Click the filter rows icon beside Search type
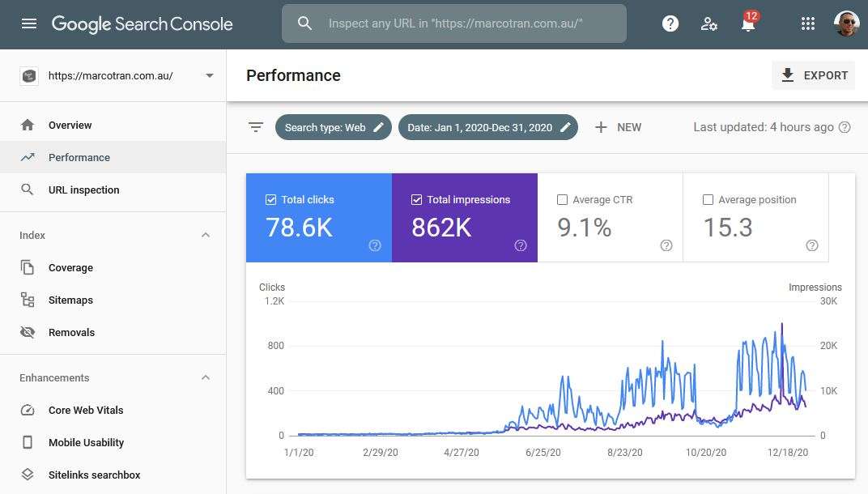This screenshot has height=494, width=868. pyautogui.click(x=256, y=127)
